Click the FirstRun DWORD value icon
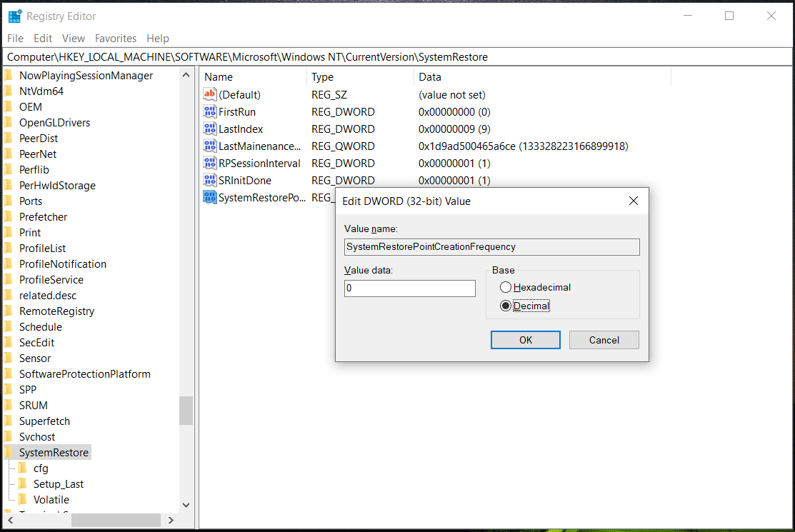Screen dimensions: 795x532 (x=209, y=111)
